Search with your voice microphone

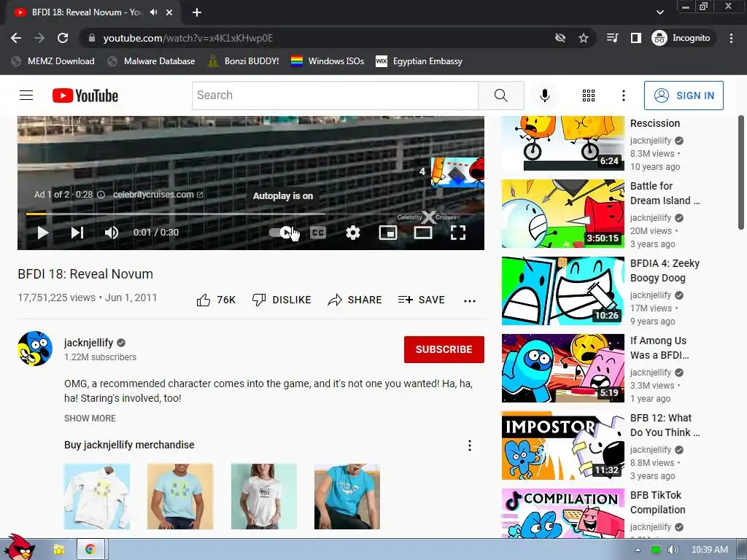click(x=544, y=96)
